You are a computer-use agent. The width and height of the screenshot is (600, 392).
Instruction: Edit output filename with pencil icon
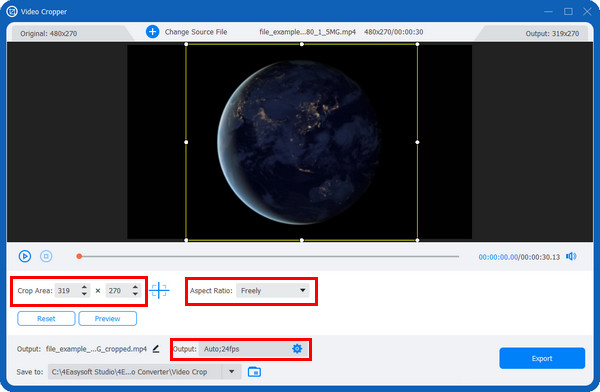[156, 349]
